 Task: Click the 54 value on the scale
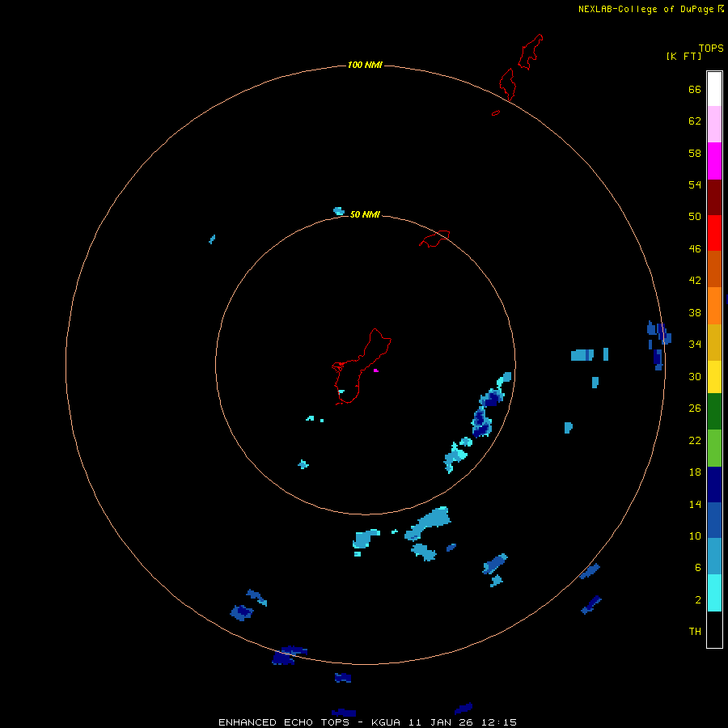[x=695, y=184]
